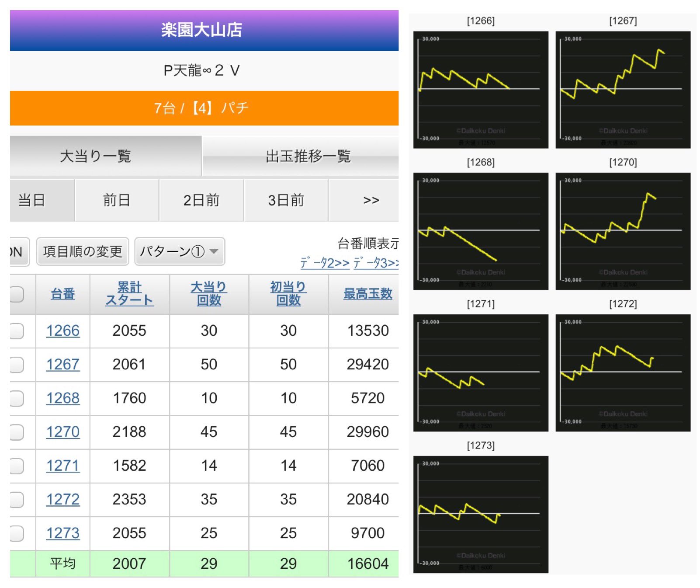The height and width of the screenshot is (588, 700).
Task: Click the 2007 average start cell
Action: click(x=129, y=564)
